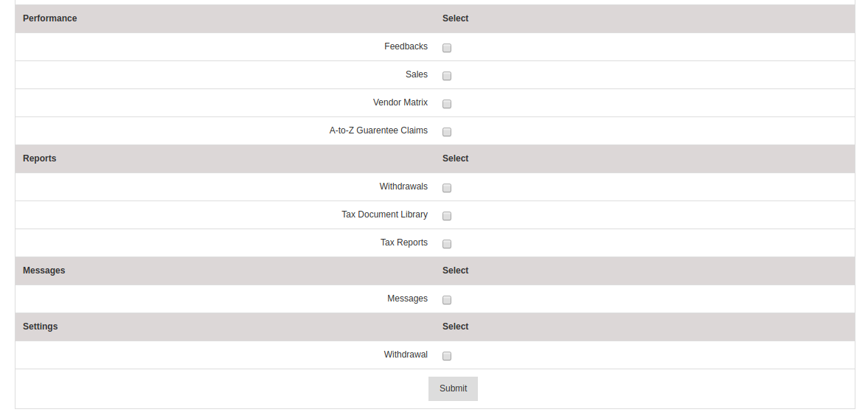Tick the Feedbacks checkbox
This screenshot has width=868, height=415.
point(447,48)
